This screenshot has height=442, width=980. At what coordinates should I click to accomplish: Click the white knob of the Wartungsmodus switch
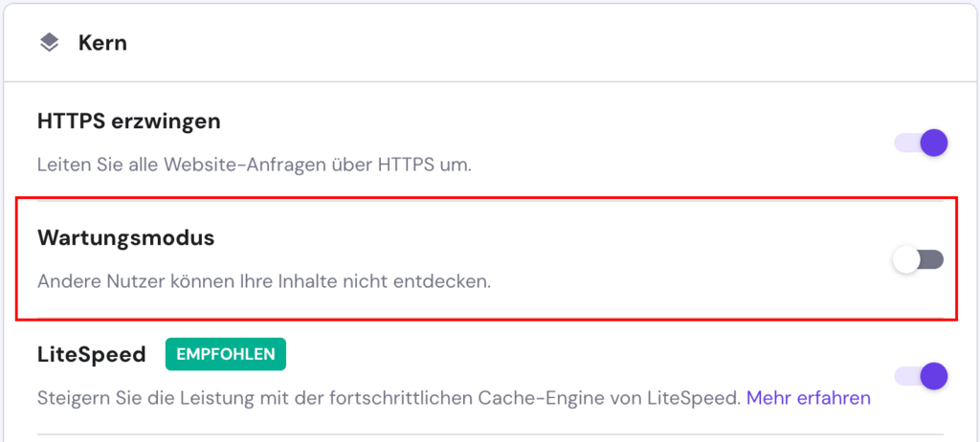(x=905, y=259)
